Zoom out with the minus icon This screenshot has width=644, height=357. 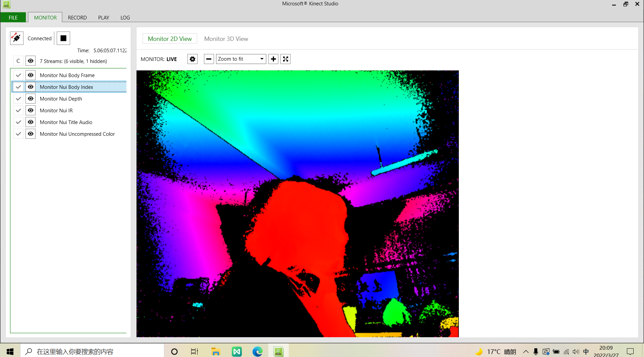[x=209, y=59]
